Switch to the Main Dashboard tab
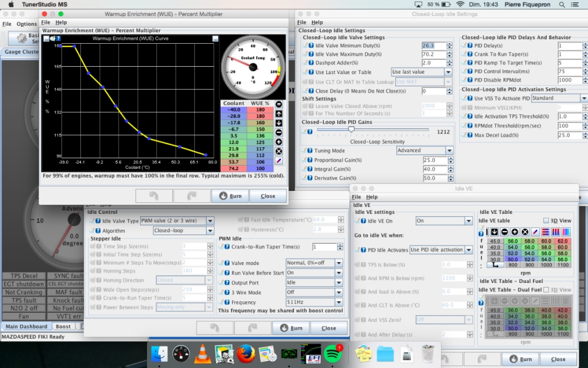 pyautogui.click(x=26, y=327)
